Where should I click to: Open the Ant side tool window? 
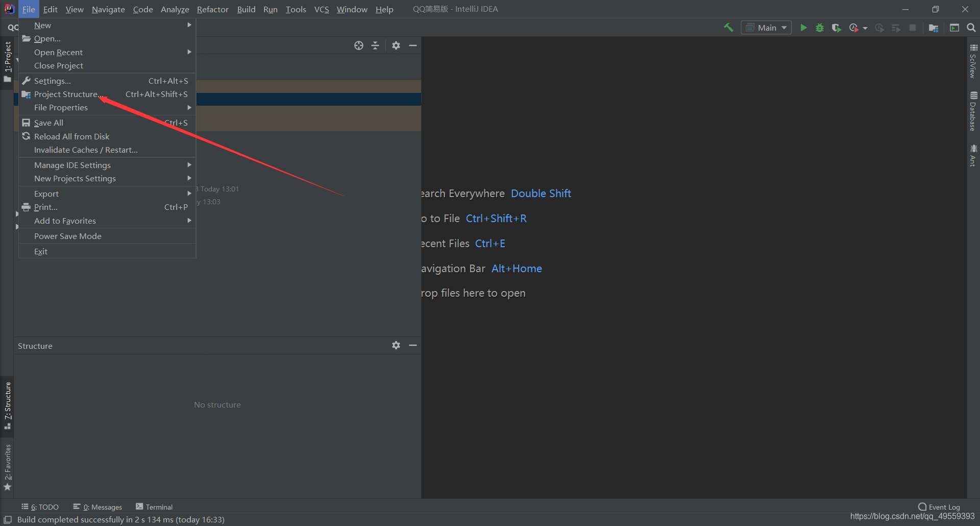973,155
